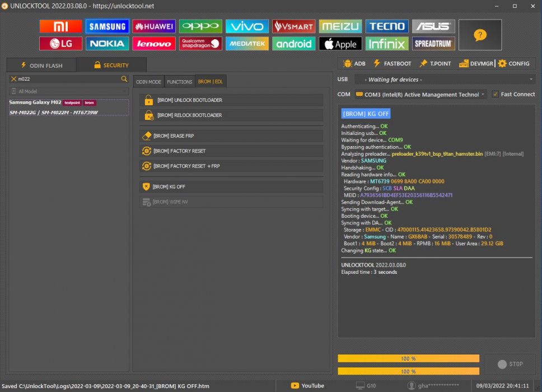Viewport: 542px width, 392px height.
Task: Click the [BROM] KG OFF log header
Action: [x=366, y=113]
